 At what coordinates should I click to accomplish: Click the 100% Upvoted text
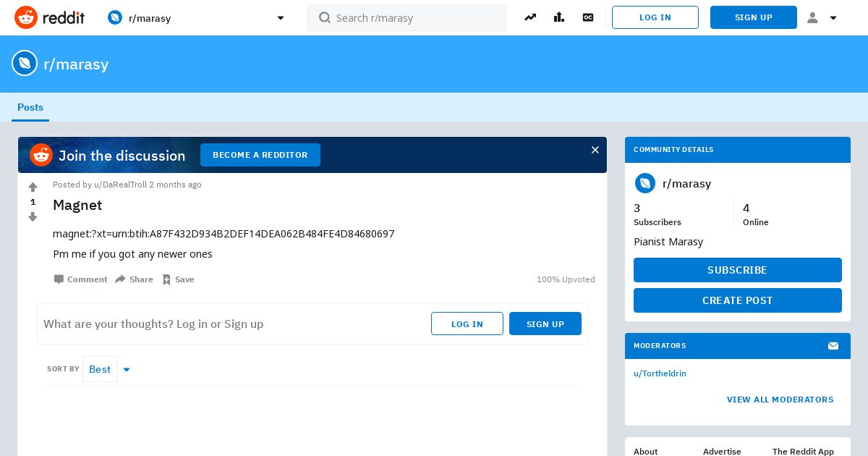[566, 279]
